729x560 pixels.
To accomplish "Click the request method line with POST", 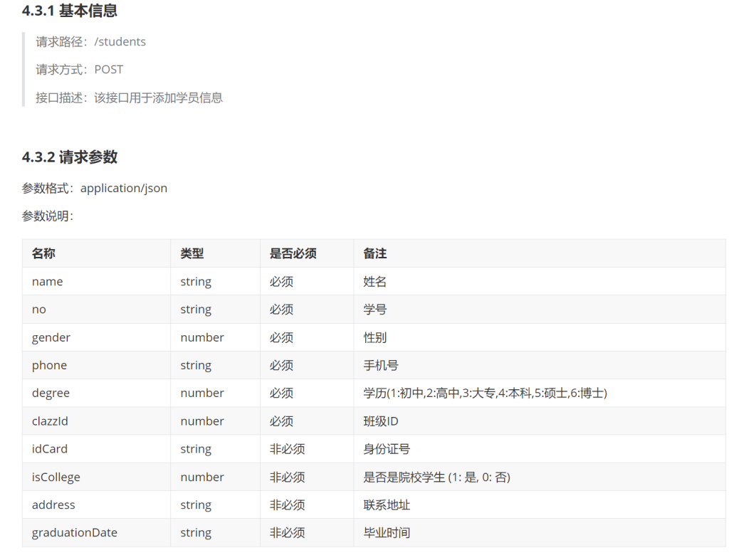I will point(79,70).
